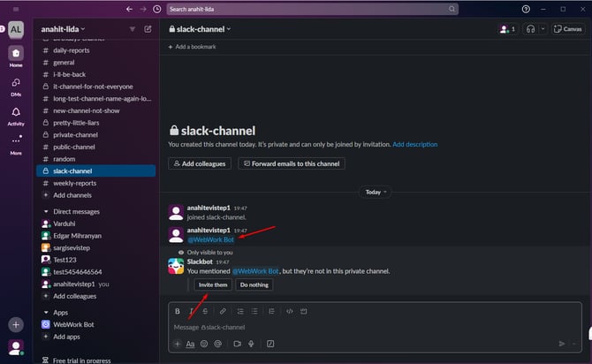Record an audio clip with microphone icon
This screenshot has height=364, width=592.
click(251, 344)
